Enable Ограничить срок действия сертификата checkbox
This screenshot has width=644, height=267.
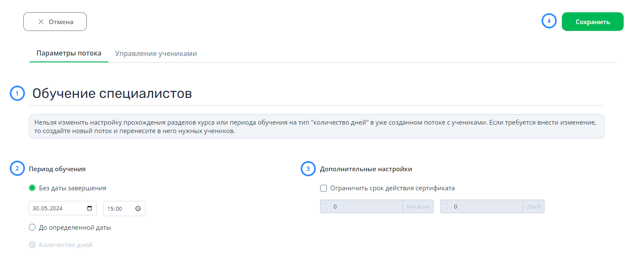click(323, 188)
